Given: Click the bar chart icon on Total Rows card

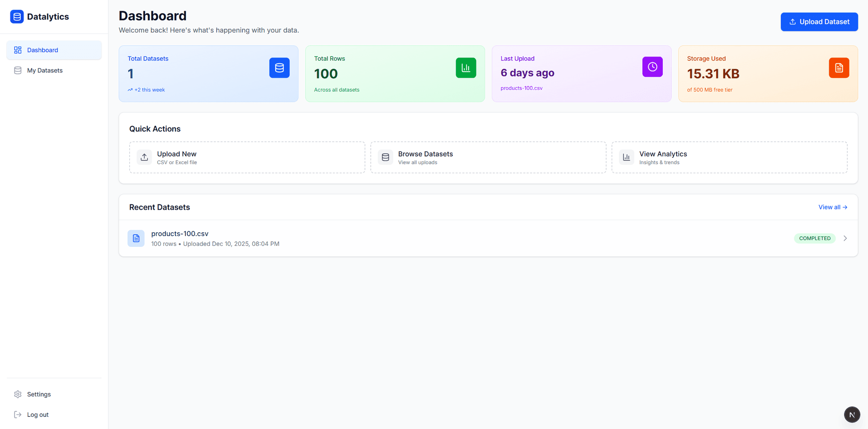Looking at the screenshot, I should click(x=466, y=67).
